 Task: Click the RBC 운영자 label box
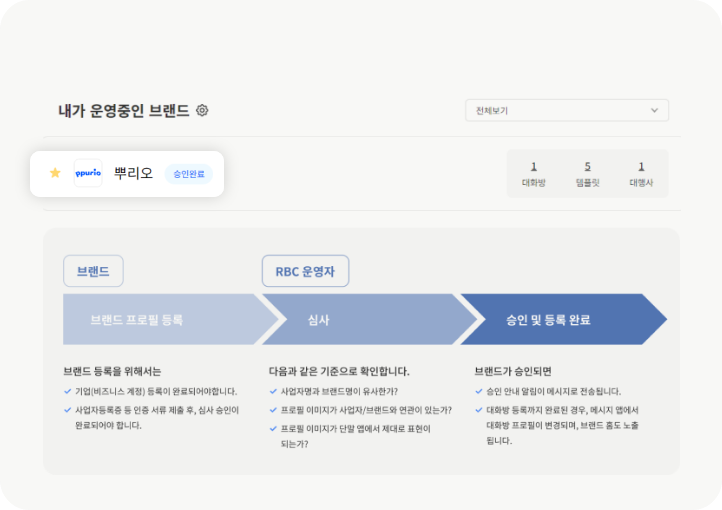point(305,271)
